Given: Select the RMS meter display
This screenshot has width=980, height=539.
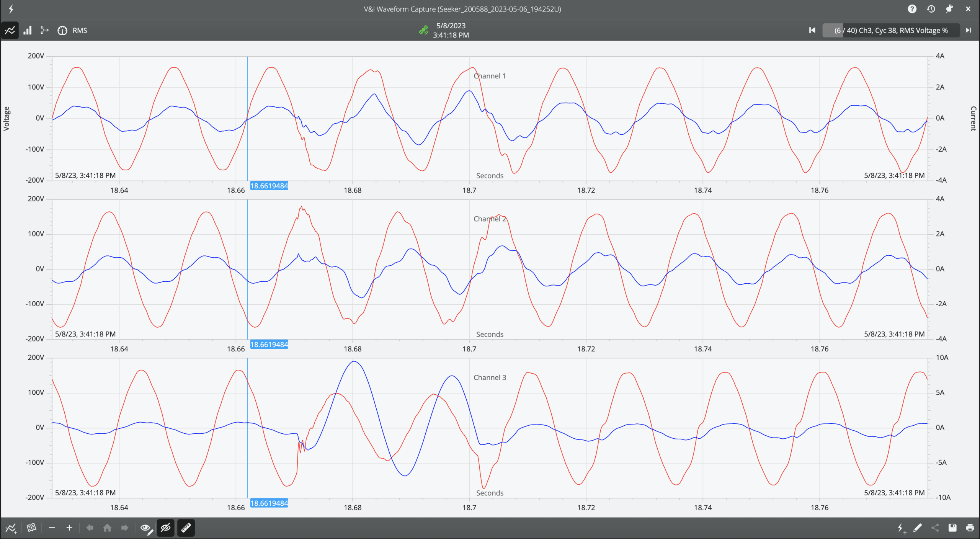Looking at the screenshot, I should coord(62,30).
